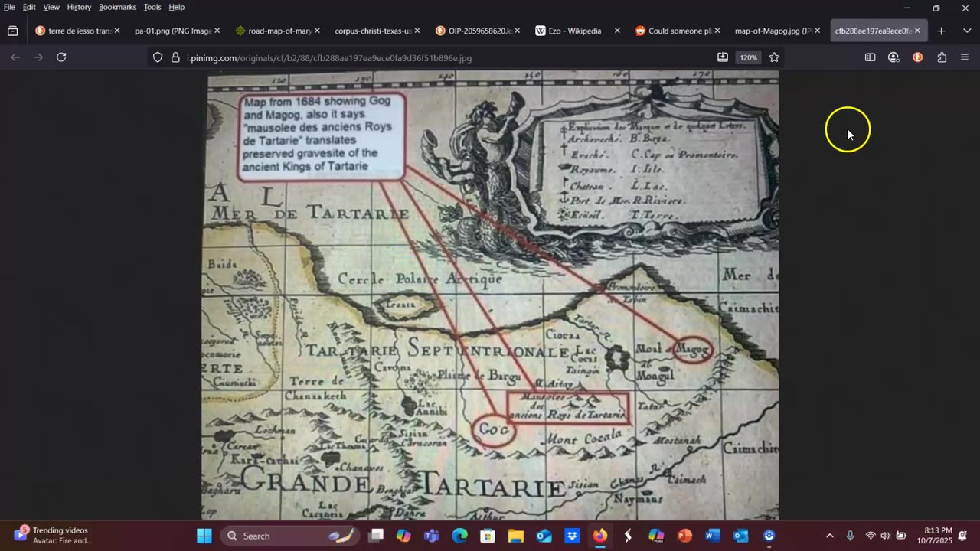Open the Firefox View button
Viewport: 980px width, 551px height.
(x=12, y=31)
